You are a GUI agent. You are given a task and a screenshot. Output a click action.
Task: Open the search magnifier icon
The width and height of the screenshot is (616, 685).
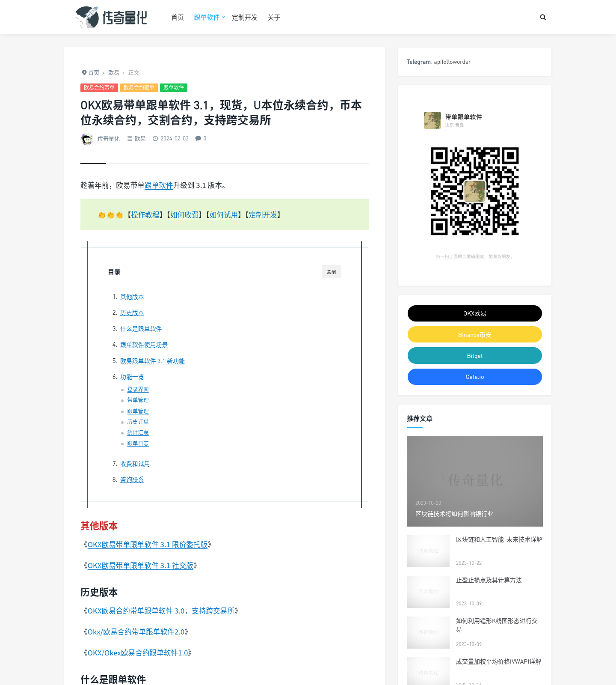(543, 18)
